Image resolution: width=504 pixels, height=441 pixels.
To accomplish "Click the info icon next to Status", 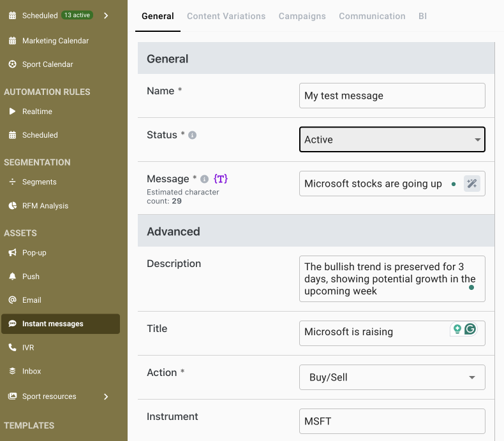I will click(x=193, y=135).
